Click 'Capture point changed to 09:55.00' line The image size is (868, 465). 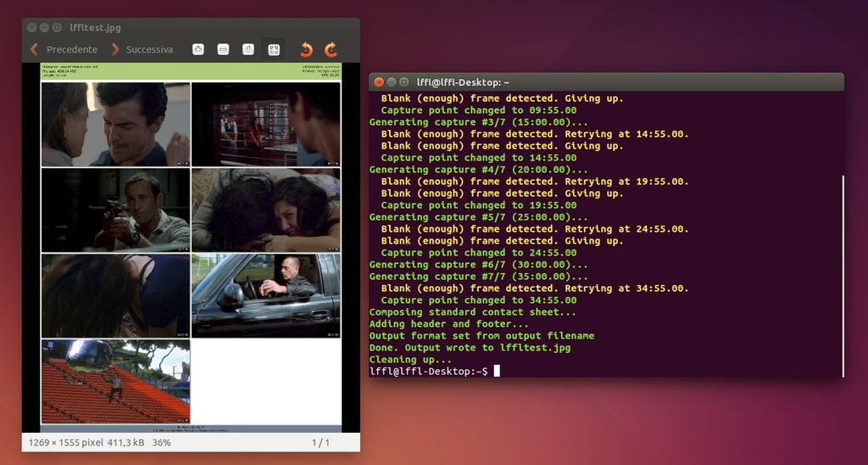click(479, 110)
